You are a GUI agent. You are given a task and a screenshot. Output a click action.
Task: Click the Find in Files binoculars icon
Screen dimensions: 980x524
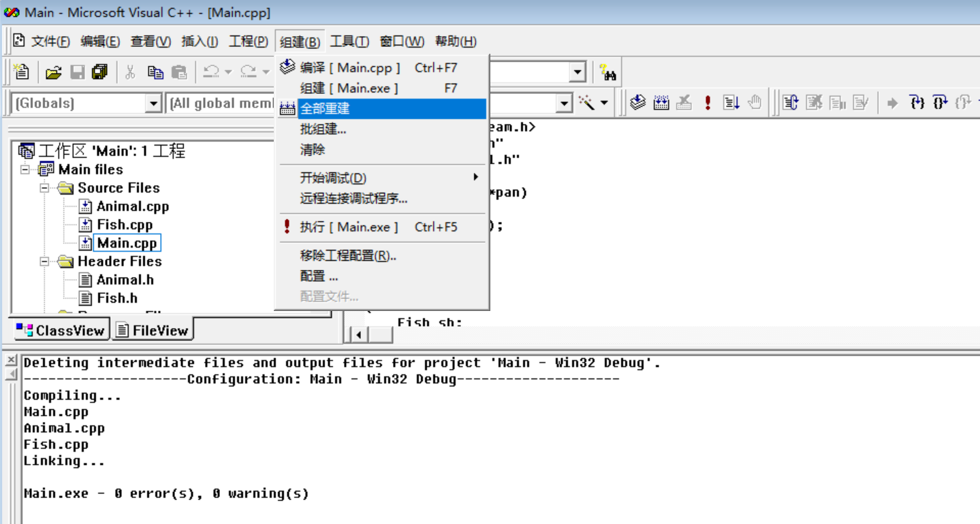pos(607,72)
